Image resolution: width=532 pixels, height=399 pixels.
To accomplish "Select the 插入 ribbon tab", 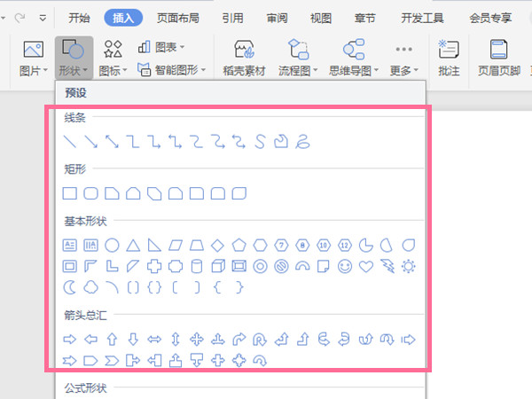I will click(123, 18).
